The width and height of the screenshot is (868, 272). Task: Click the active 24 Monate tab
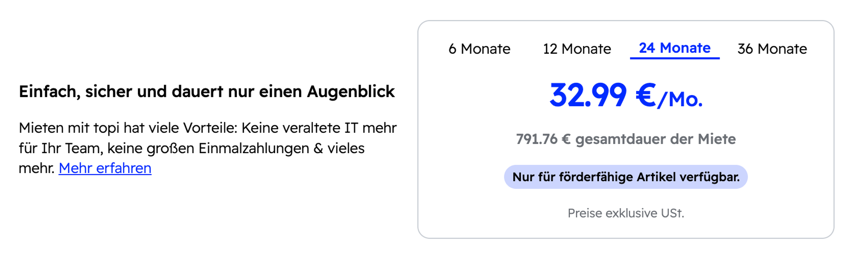[x=674, y=48]
